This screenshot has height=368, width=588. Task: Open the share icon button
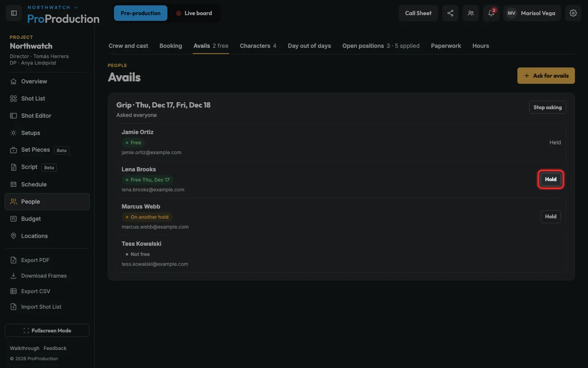click(x=450, y=13)
